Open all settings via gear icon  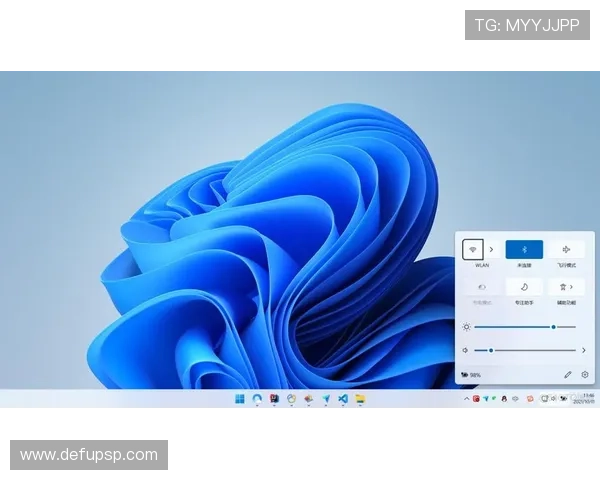pyautogui.click(x=585, y=375)
